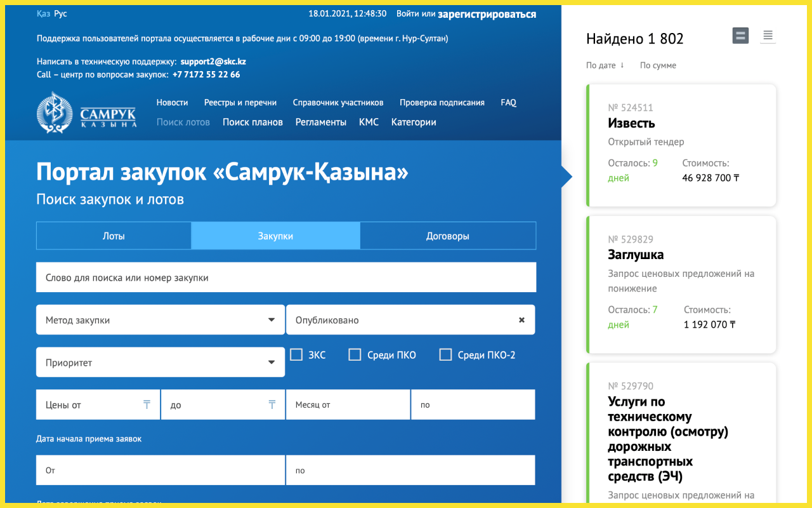Click the Найдено 1 802 results heading
The image size is (812, 508).
click(635, 39)
